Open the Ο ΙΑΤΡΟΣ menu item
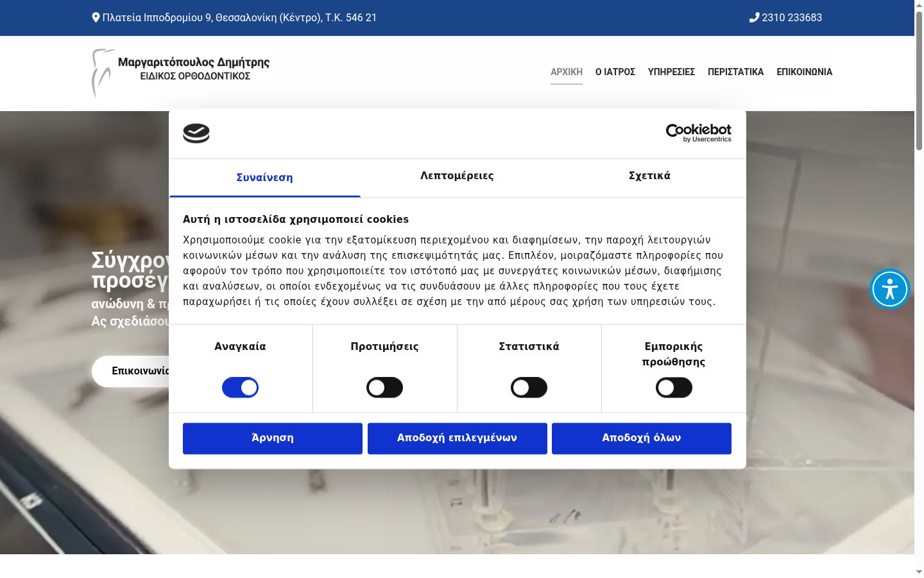The width and height of the screenshot is (924, 578). [x=615, y=72]
